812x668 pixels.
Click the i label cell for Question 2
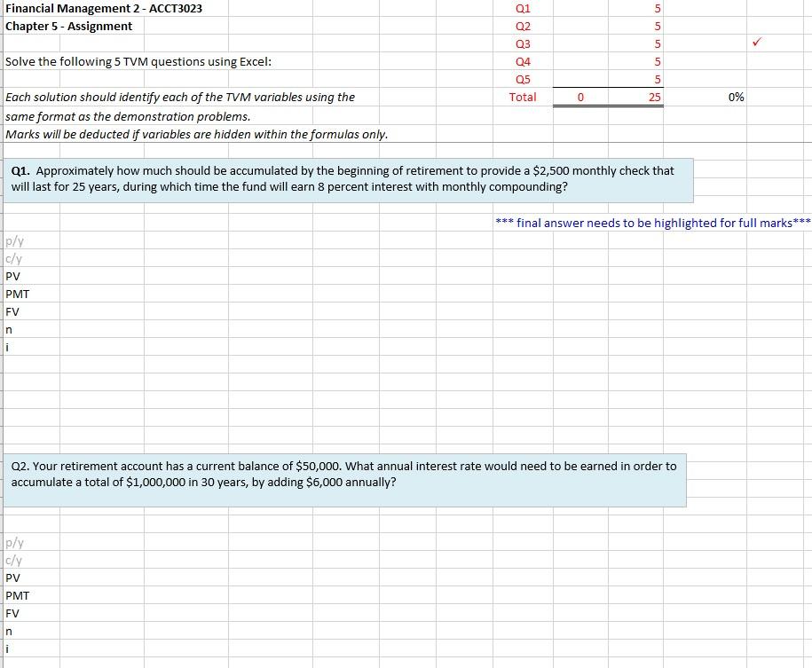pyautogui.click(x=9, y=648)
